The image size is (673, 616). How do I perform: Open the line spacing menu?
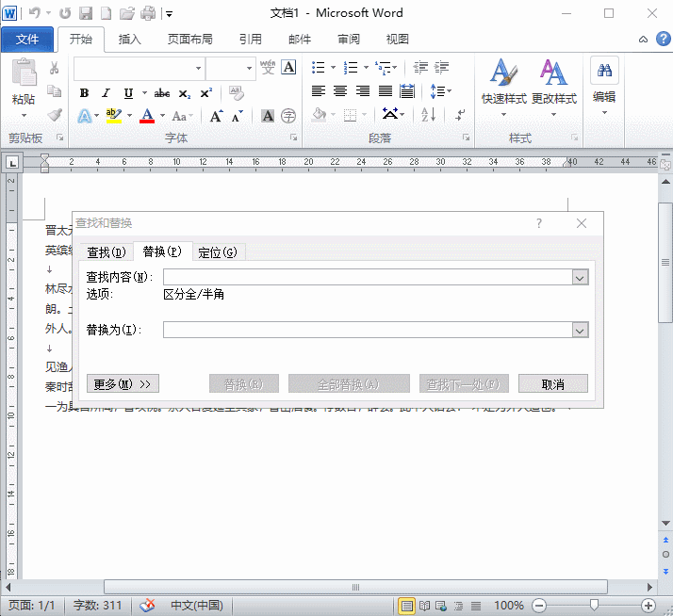440,91
